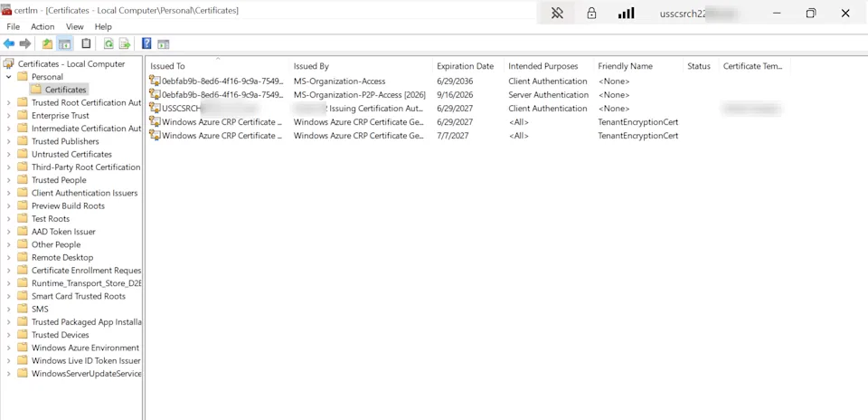Click the usscsrch22 hostname in connection bar
The height and width of the screenshot is (420, 868).
point(683,14)
